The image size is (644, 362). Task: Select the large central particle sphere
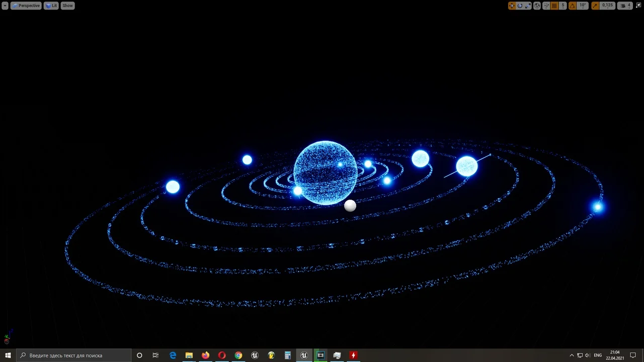coord(326,173)
